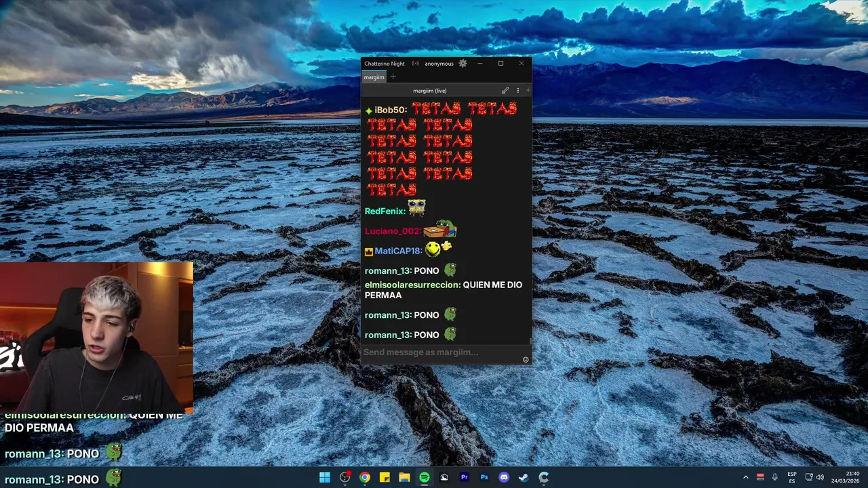Click the volume speaker tray icon
Viewport: 868px width, 488px height.
820,477
